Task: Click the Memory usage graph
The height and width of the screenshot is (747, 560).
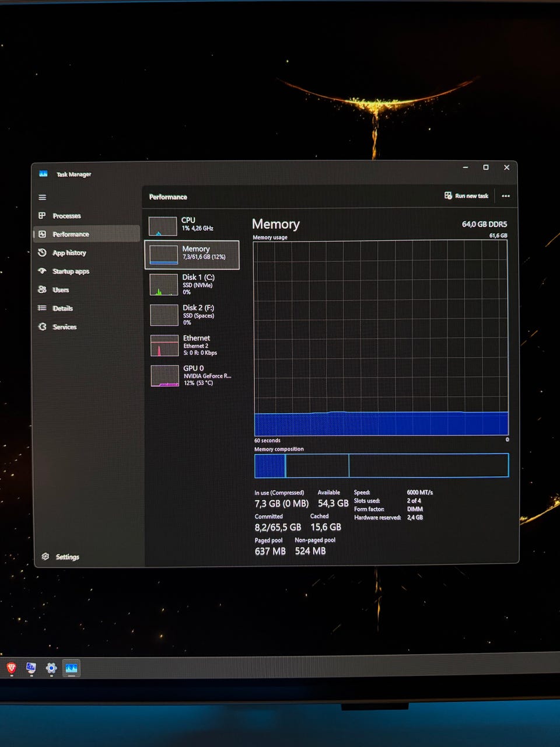Action: [x=381, y=338]
